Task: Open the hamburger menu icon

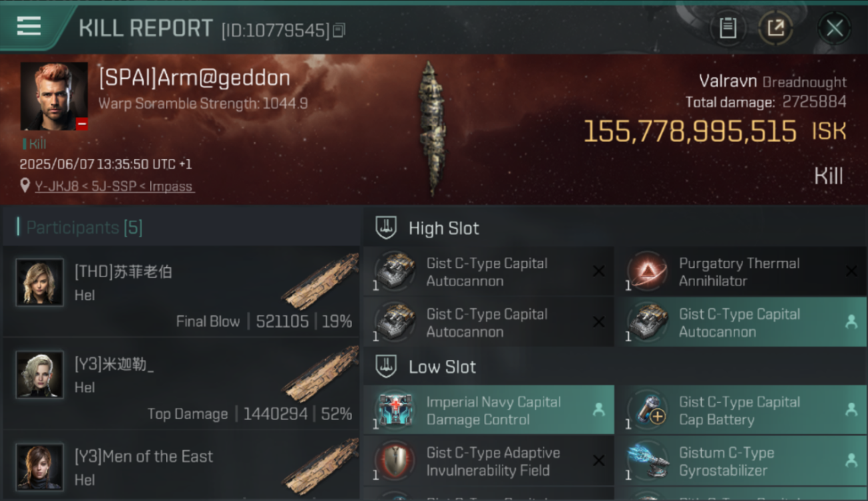Action: tap(29, 27)
